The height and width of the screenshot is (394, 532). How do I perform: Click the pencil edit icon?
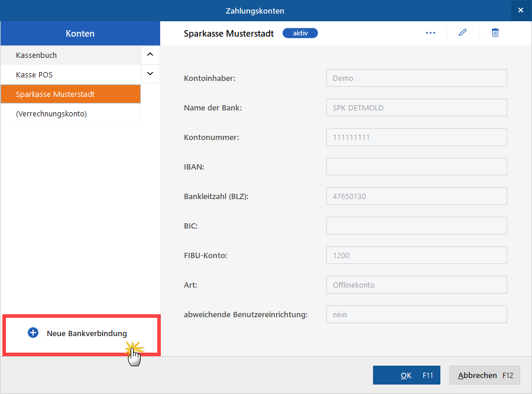coord(462,33)
